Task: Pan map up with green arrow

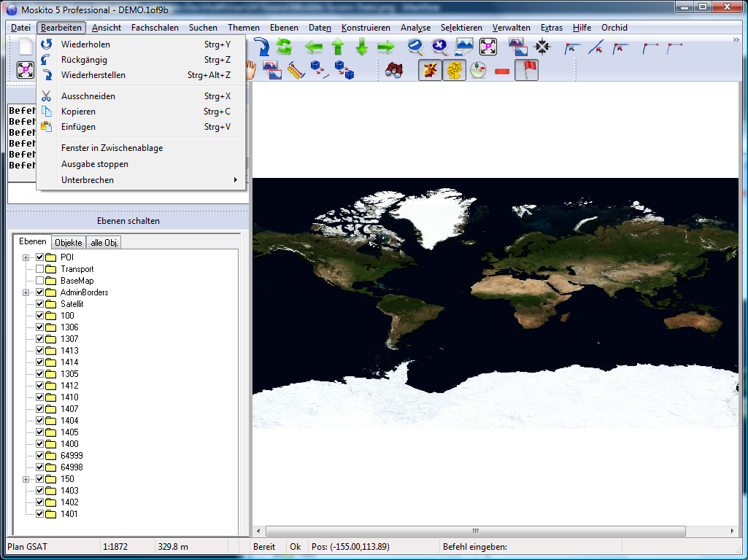Action: point(338,47)
